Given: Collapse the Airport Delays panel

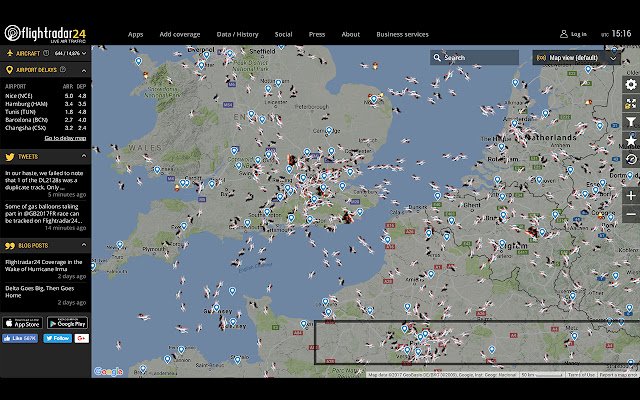Looking at the screenshot, I should coord(84,70).
